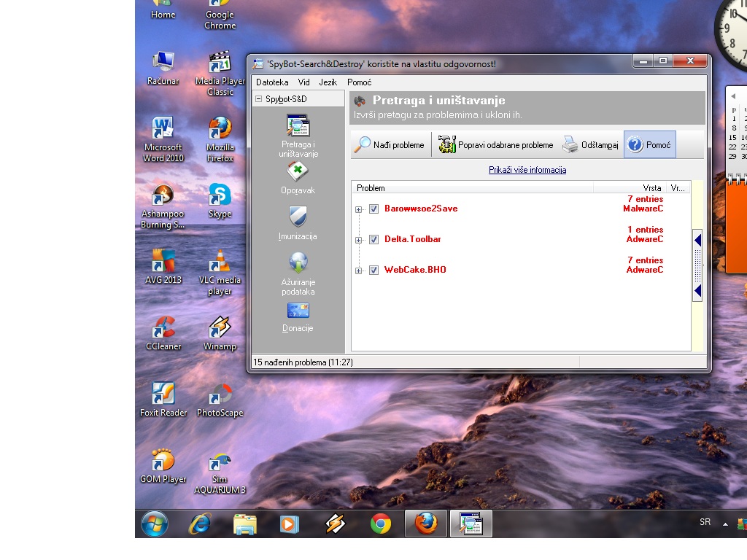Screen dimensions: 747x560
Task: Click the Pomoć help toolbar button
Action: tap(650, 145)
